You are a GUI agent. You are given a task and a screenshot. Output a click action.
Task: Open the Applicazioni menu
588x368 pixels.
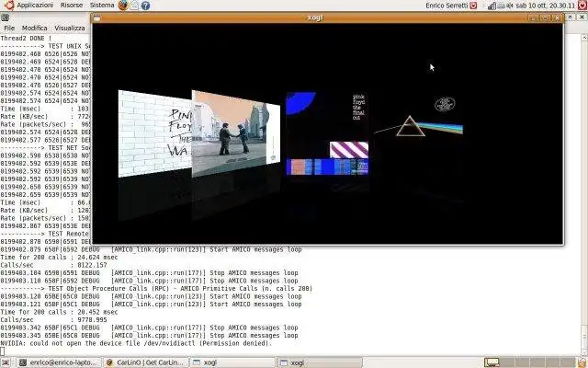(35, 6)
